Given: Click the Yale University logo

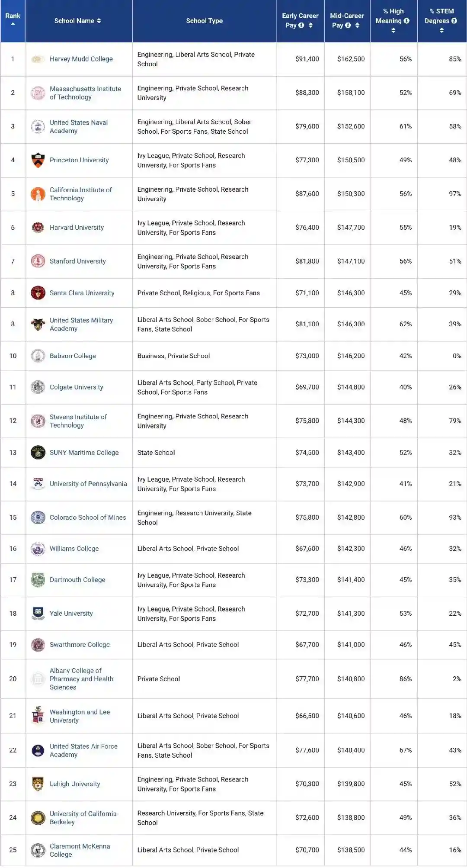Looking at the screenshot, I should (x=38, y=614).
